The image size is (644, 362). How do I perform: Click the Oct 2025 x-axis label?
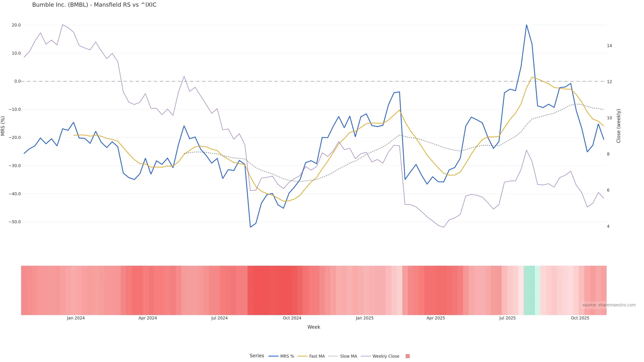coord(580,318)
